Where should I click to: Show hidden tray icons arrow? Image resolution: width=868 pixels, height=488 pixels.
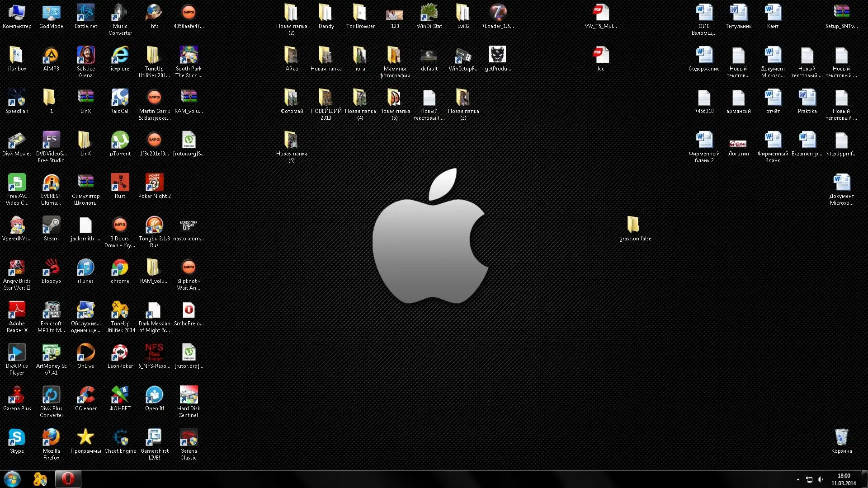798,479
